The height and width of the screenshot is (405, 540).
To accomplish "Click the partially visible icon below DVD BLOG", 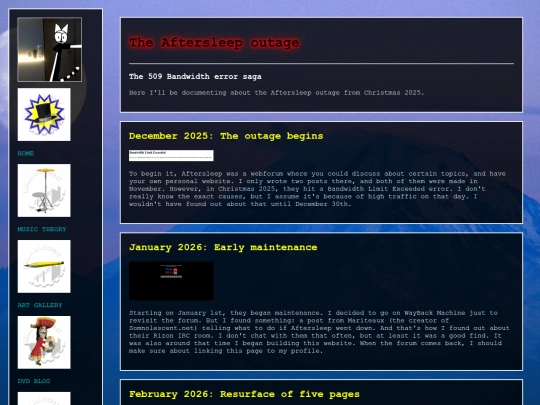I will click(44, 398).
